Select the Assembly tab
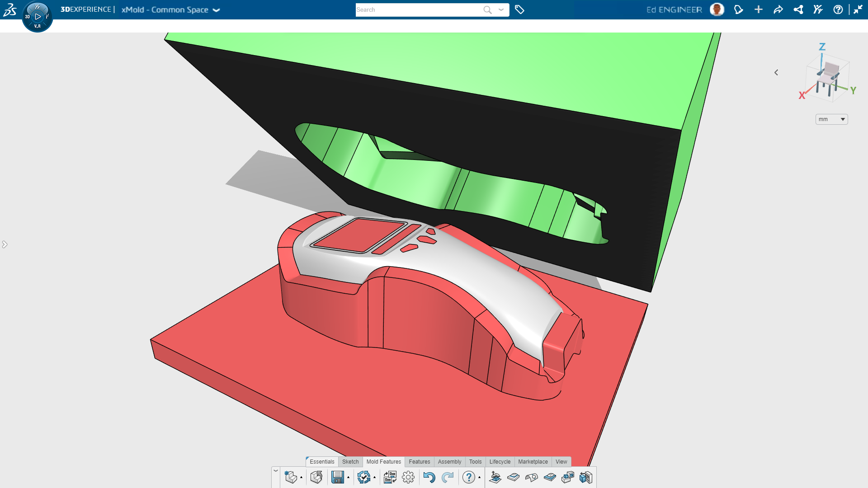Screen dimensions: 868x488 point(449,461)
